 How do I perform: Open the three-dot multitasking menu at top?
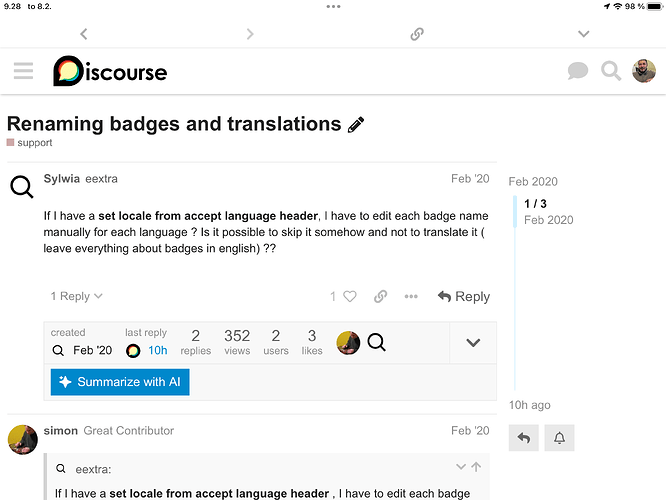click(333, 6)
